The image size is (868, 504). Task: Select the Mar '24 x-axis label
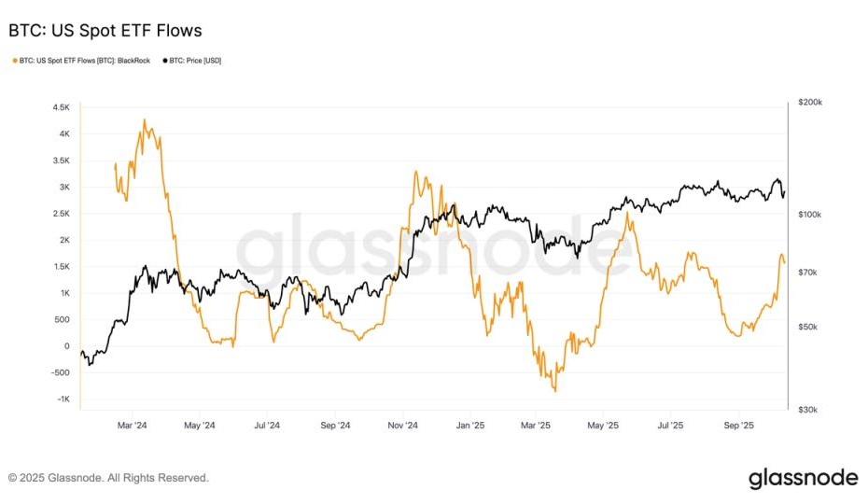[x=133, y=426]
